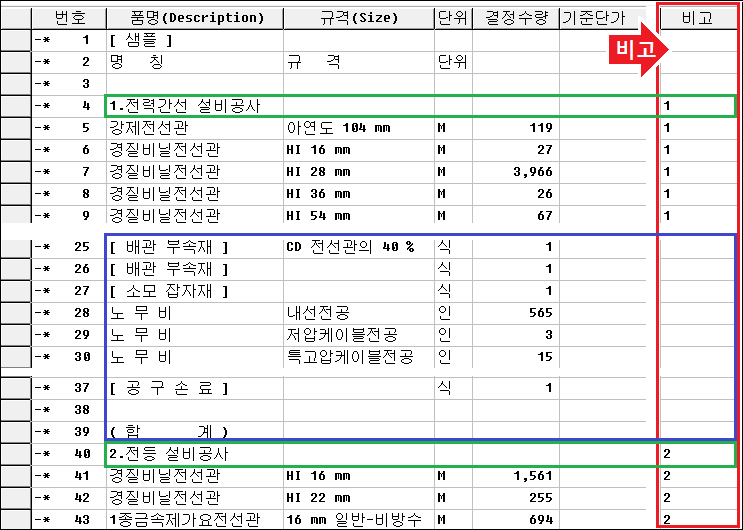
Task: Click the cell '[ 소모 잡자재 ]'
Action: [x=195, y=291]
